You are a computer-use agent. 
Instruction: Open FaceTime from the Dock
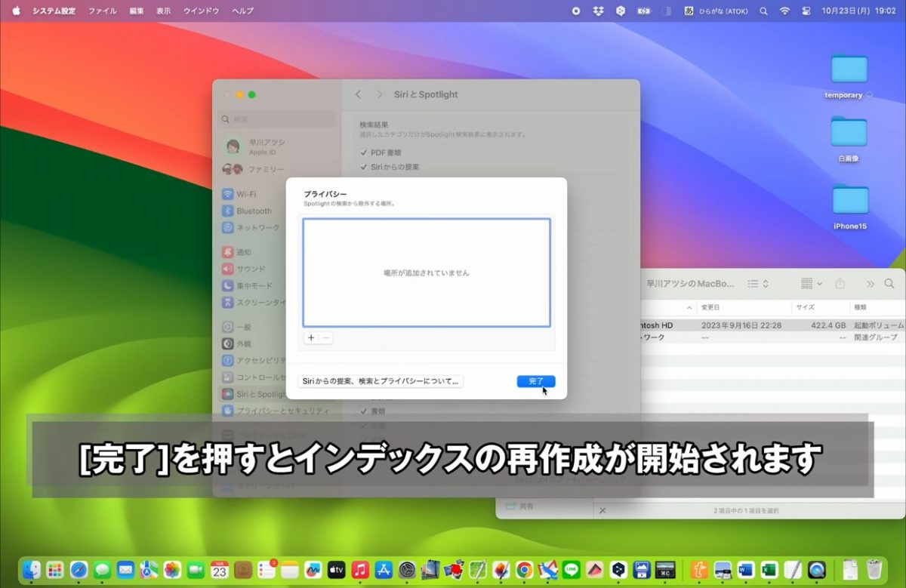tap(196, 570)
